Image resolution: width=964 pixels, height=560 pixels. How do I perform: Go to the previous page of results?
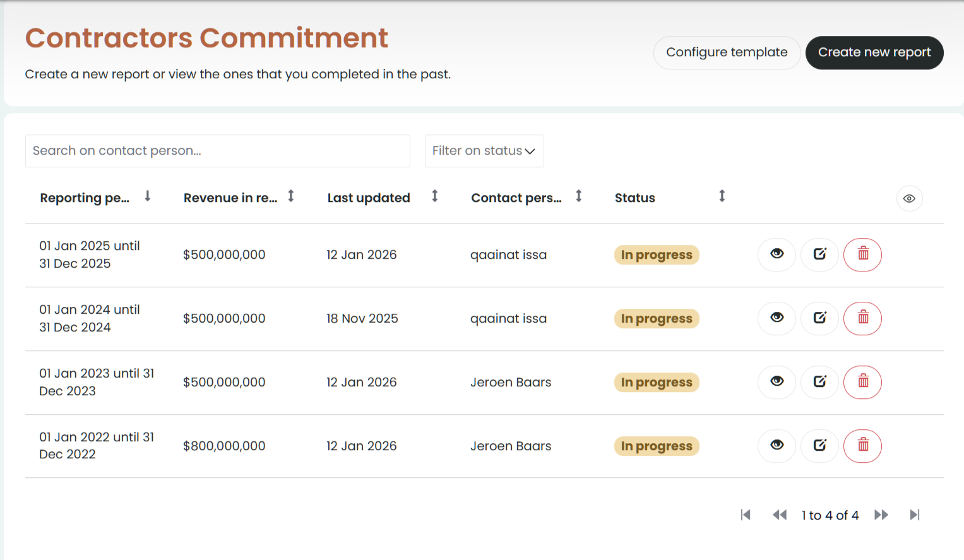(780, 515)
